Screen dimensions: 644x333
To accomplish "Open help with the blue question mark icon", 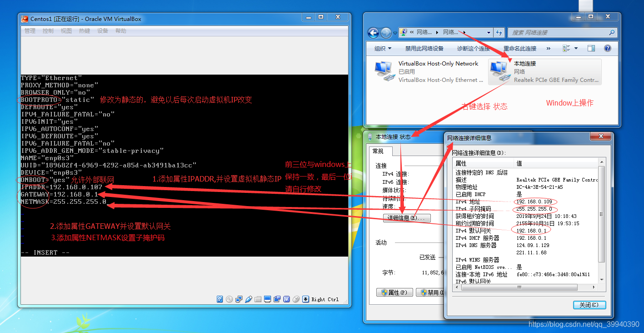I will pos(608,48).
